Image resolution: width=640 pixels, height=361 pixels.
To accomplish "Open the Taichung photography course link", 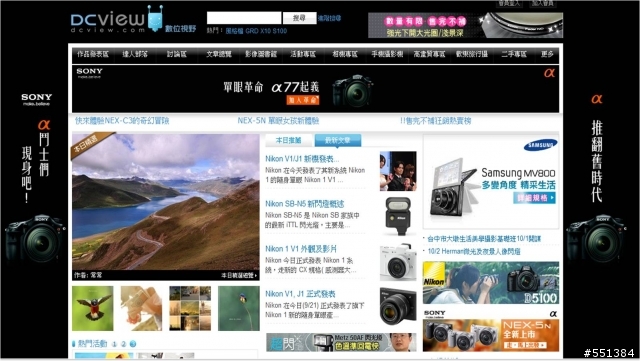I will [x=484, y=239].
